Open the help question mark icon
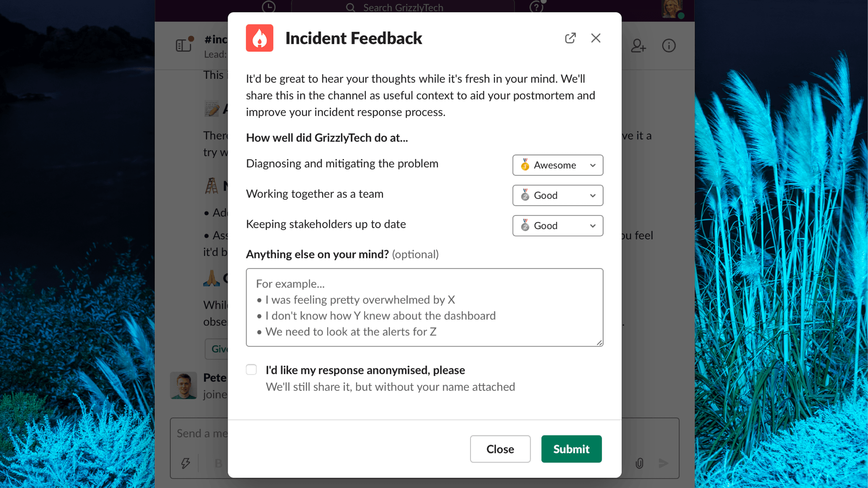This screenshot has width=868, height=488. (537, 7)
